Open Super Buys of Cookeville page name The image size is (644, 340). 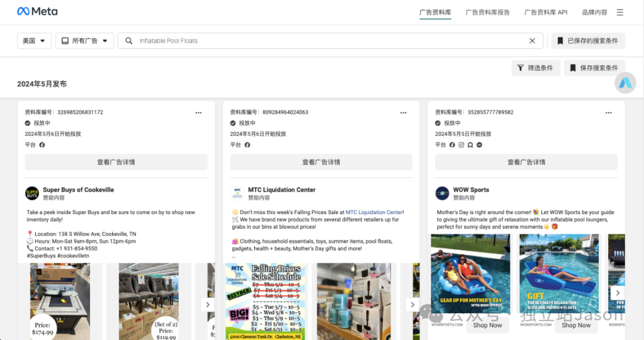pyautogui.click(x=79, y=190)
